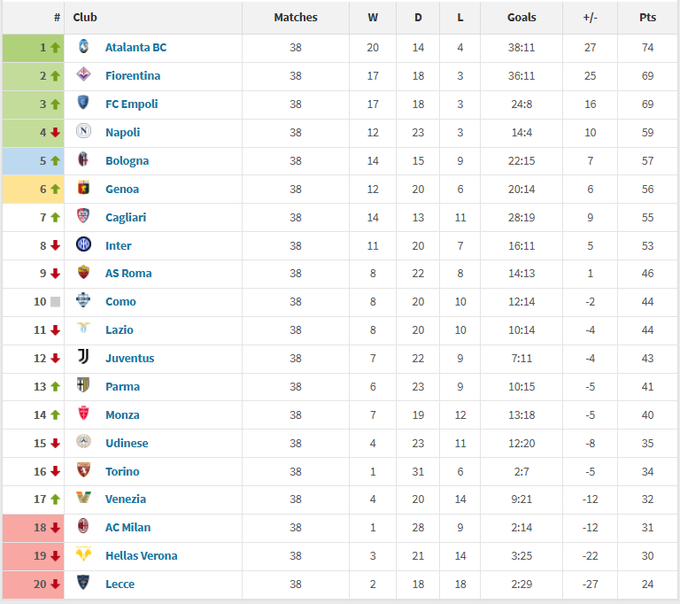
Task: Click the yellow position 6 cell
Action: [32, 189]
